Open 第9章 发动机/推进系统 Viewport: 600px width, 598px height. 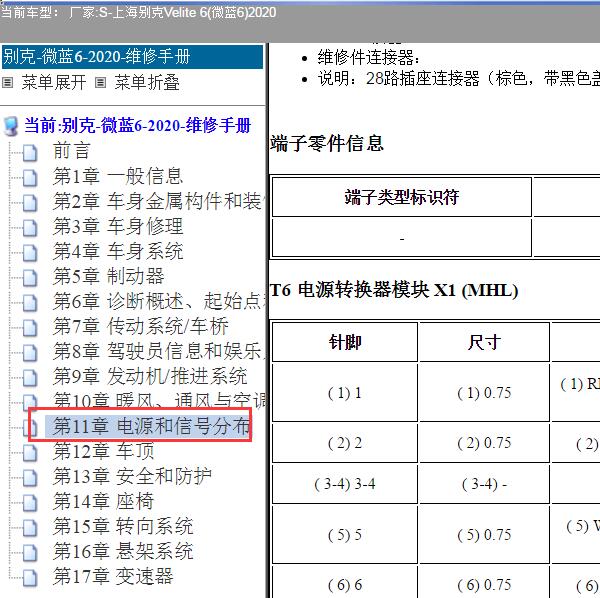[x=150, y=376]
